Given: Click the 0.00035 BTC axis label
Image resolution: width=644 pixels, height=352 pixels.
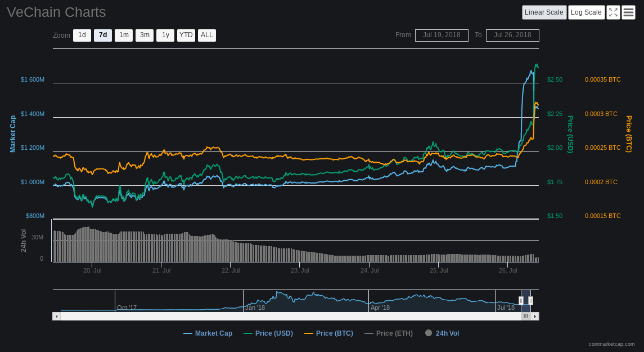Looking at the screenshot, I should (x=603, y=80).
